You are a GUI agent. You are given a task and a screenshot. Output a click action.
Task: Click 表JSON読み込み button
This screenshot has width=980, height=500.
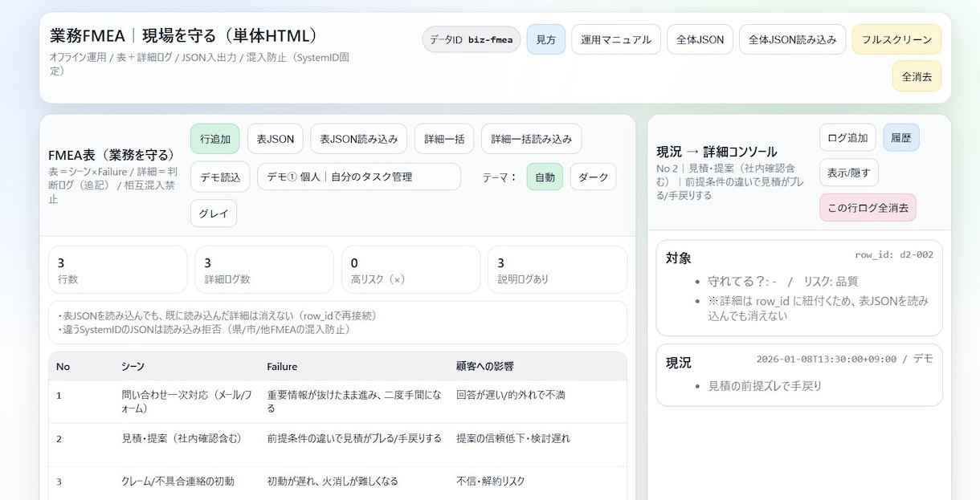(x=359, y=139)
